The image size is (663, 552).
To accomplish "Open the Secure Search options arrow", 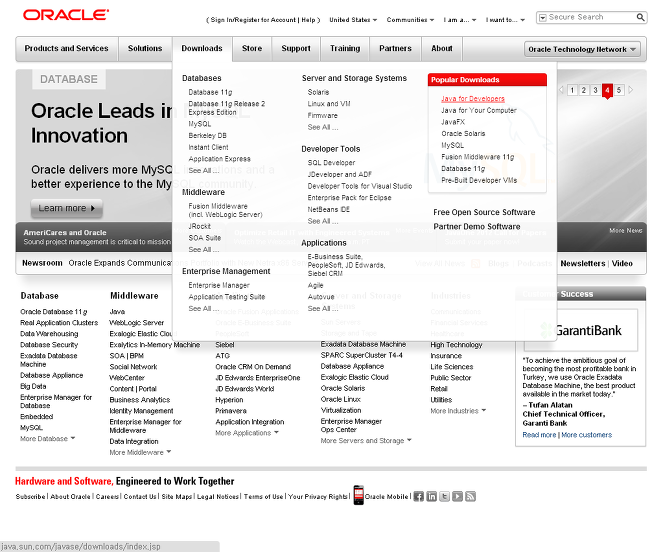I will click(x=542, y=18).
